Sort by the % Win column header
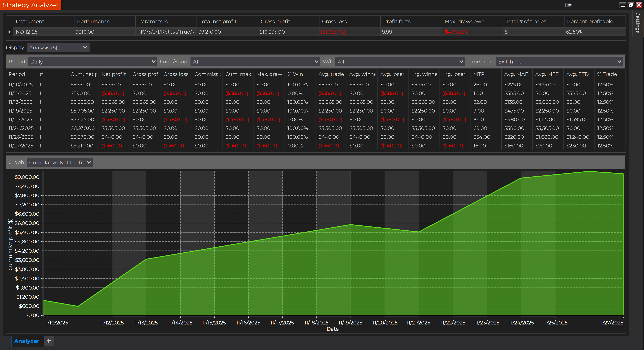Image resolution: width=644 pixels, height=350 pixels. point(295,74)
